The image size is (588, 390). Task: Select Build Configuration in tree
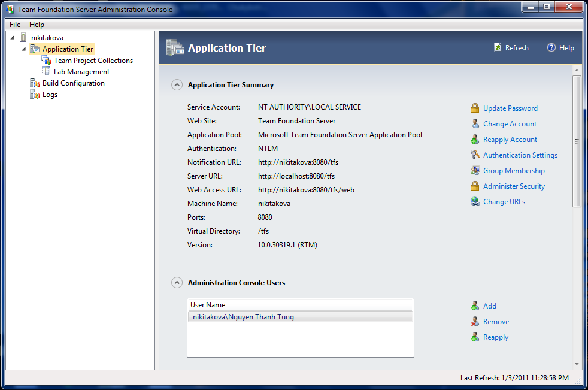(74, 83)
